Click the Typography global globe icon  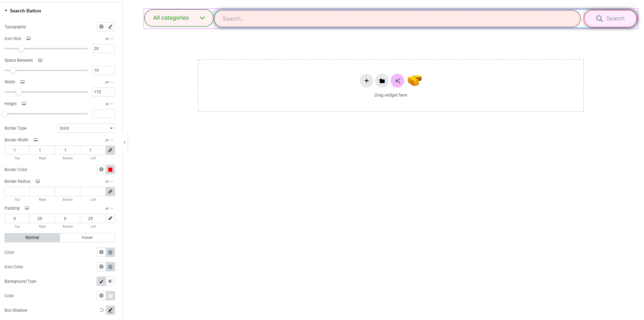click(101, 27)
